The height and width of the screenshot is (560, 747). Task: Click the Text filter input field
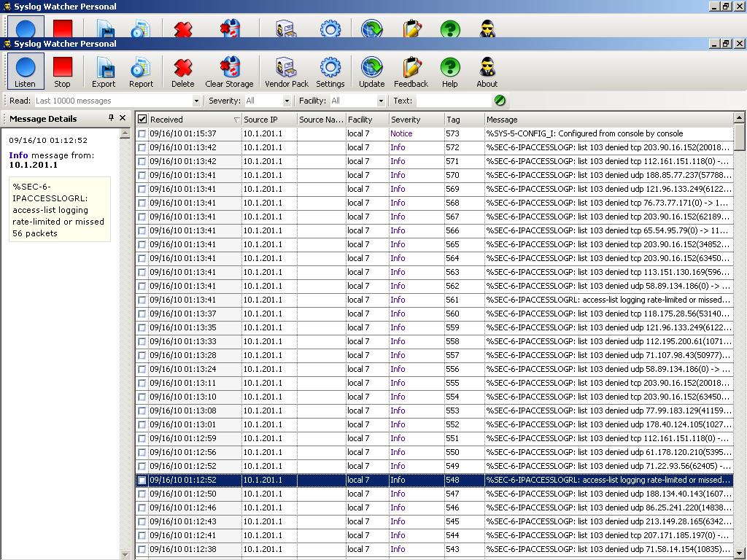click(453, 101)
